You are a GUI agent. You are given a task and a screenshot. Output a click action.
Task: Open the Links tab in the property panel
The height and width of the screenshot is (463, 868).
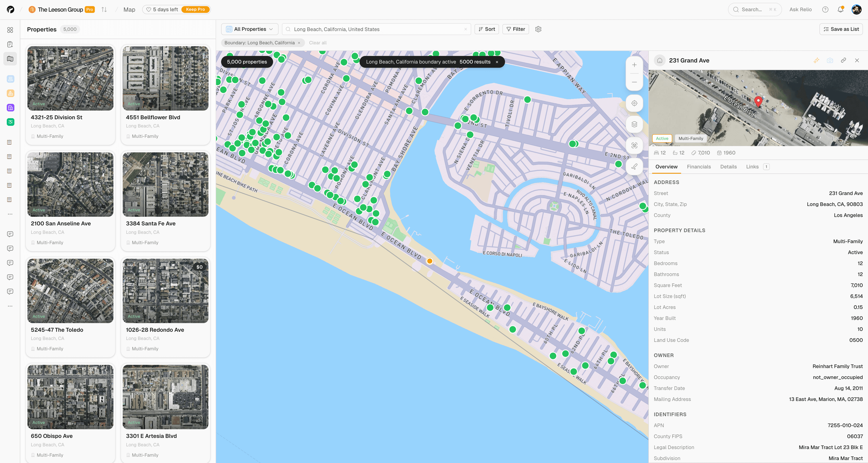tap(752, 166)
